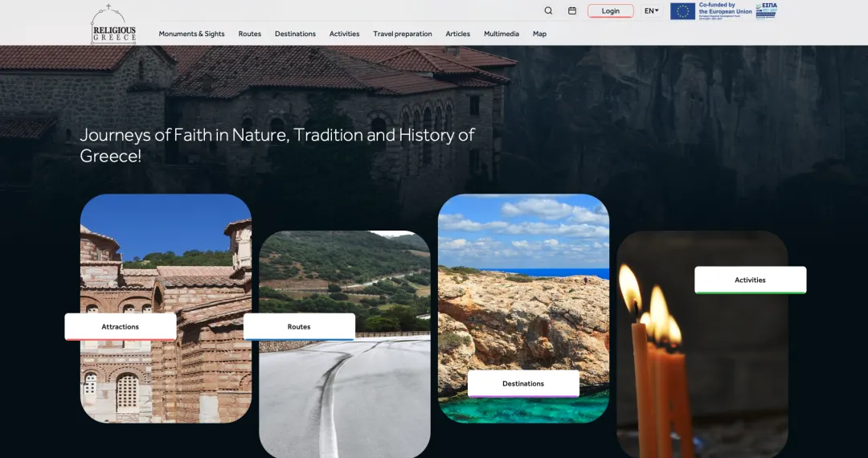The height and width of the screenshot is (458, 868).
Task: Click the Attractions card button
Action: point(121,327)
